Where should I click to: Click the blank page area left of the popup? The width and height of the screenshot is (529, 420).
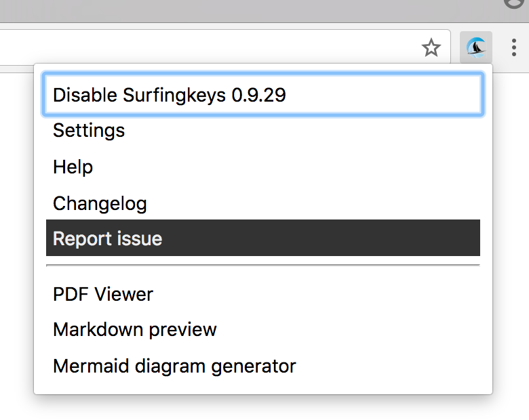(16, 236)
